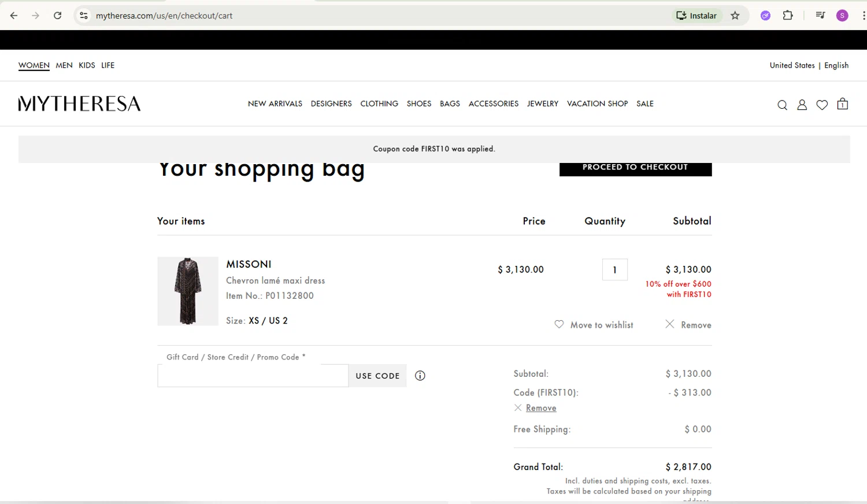Remove the FIRST10 coupon code link
This screenshot has width=867, height=504.
541,408
